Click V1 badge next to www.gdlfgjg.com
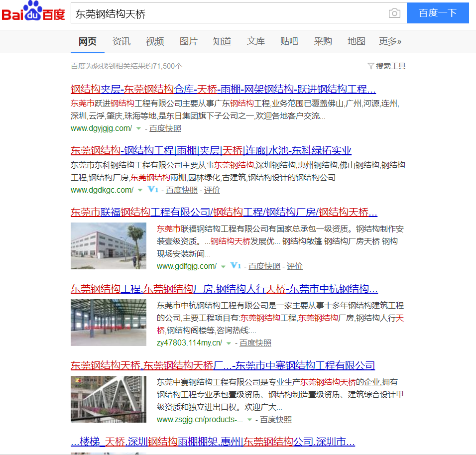Image resolution: width=476 pixels, height=455 pixels. coord(236,266)
